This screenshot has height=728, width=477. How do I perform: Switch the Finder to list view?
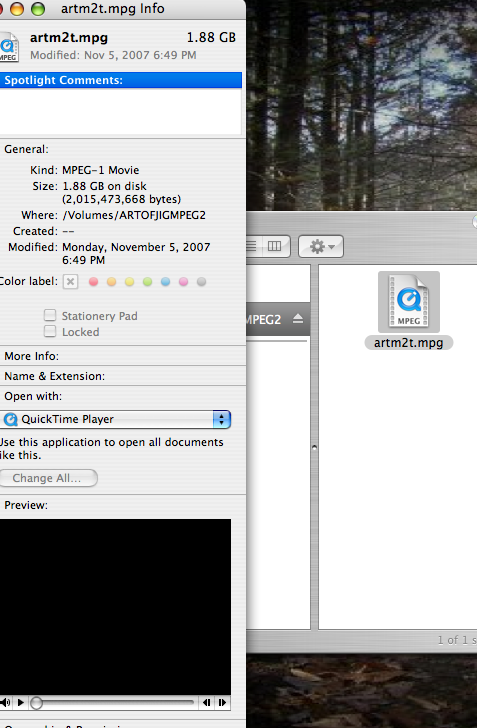point(253,246)
